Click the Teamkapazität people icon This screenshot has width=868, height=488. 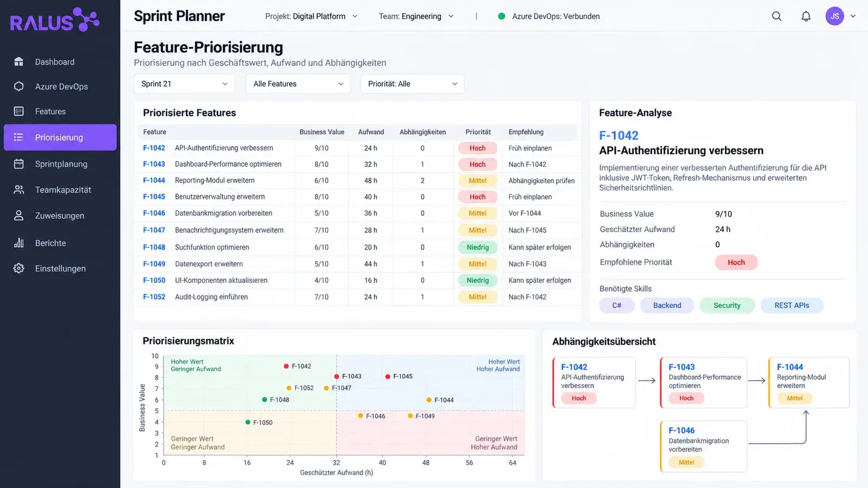coord(18,190)
